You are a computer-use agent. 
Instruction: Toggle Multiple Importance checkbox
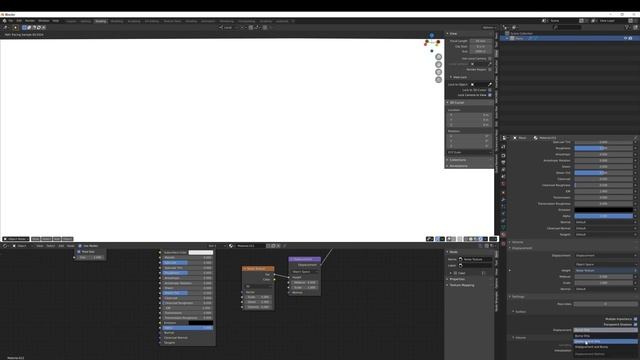pos(636,319)
